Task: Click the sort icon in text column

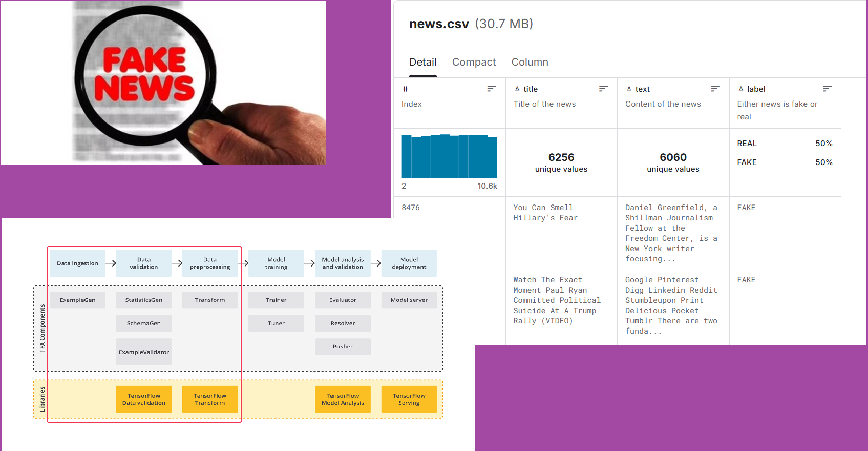Action: (715, 89)
